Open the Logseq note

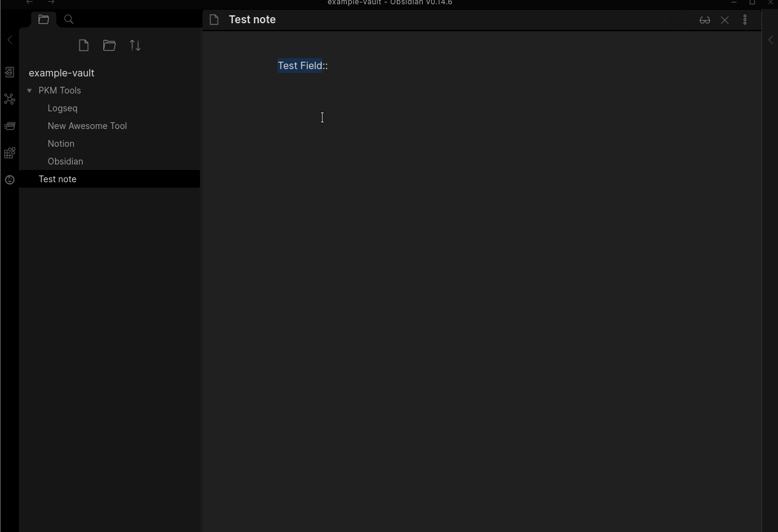(62, 108)
